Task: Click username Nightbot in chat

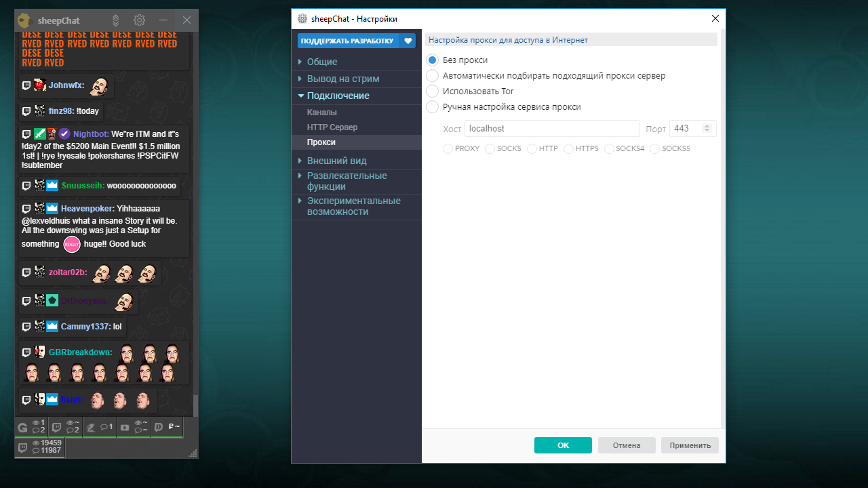Action: coord(91,134)
